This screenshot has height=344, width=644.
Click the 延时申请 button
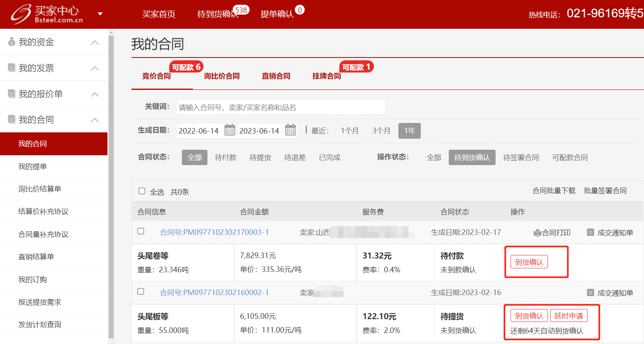568,316
